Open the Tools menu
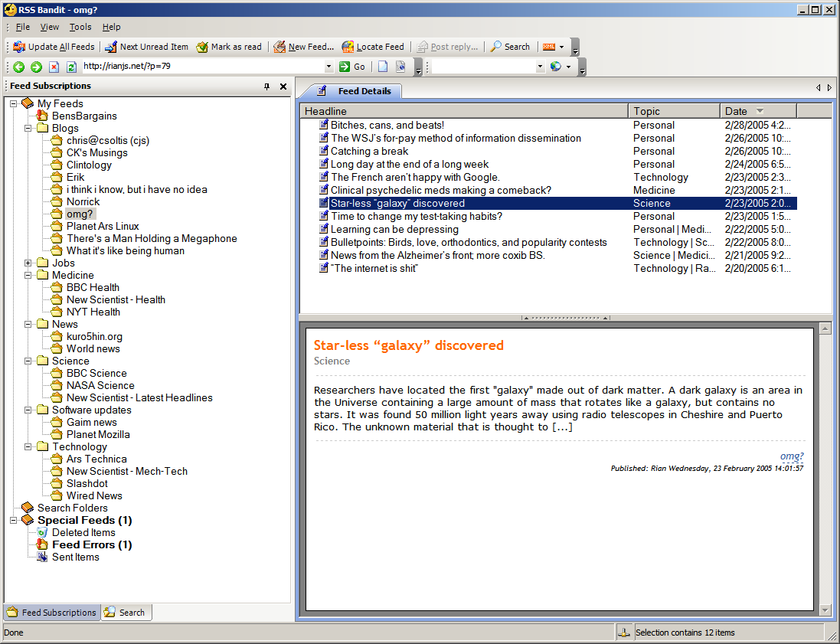The height and width of the screenshot is (644, 840). 80,27
